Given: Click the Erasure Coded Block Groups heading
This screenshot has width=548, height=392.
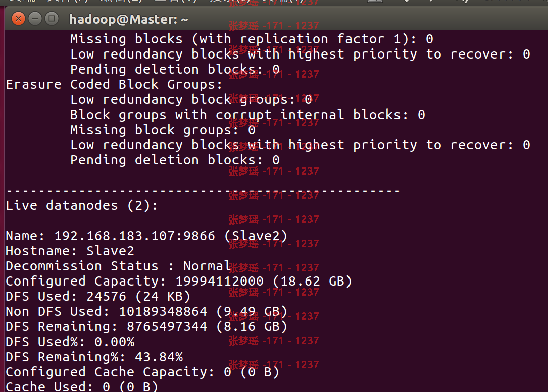Looking at the screenshot, I should 114,84.
